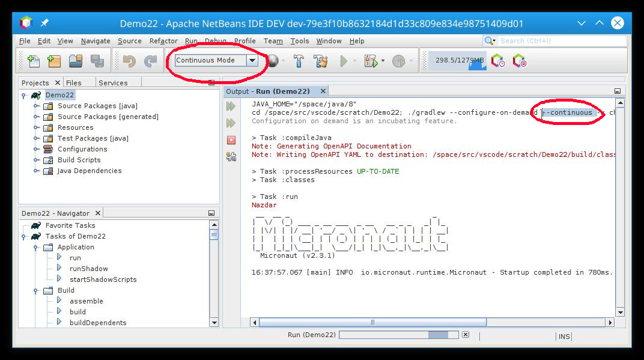Open the browser icon dropdown arrow
The image size is (644, 360).
click(283, 61)
